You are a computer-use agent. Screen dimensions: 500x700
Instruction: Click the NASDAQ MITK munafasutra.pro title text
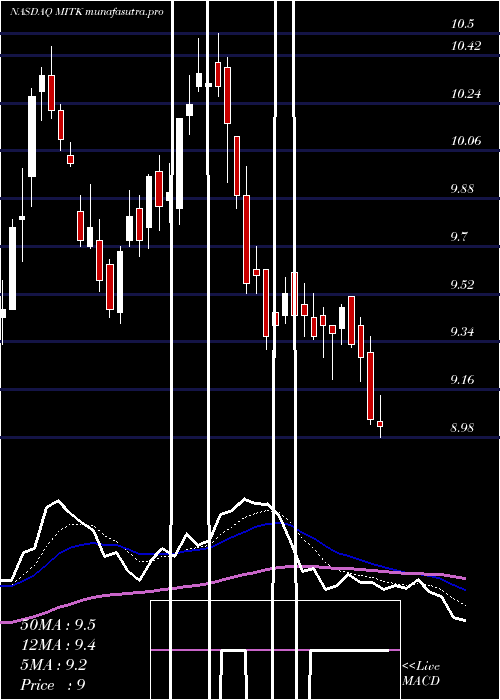coord(87,12)
